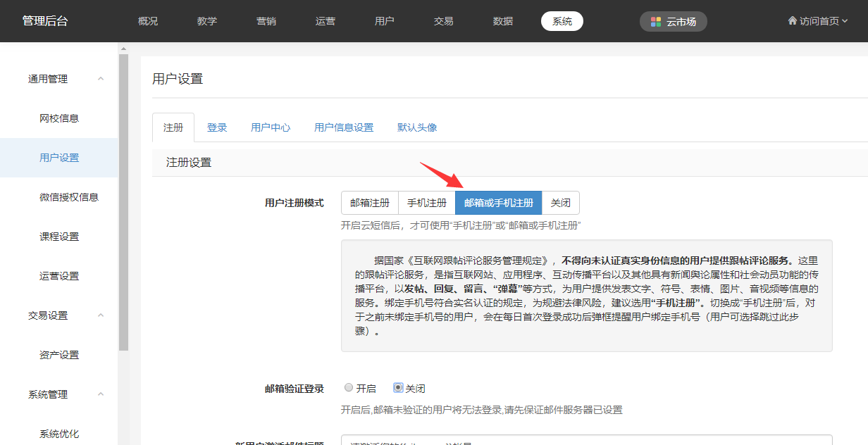Image resolution: width=868 pixels, height=445 pixels.
Task: Open the 用户中心 tab
Action: [x=271, y=127]
